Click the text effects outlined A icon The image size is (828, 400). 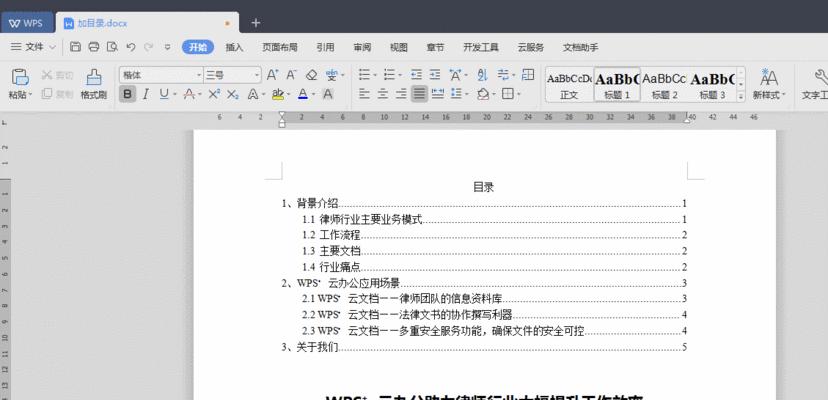click(252, 94)
